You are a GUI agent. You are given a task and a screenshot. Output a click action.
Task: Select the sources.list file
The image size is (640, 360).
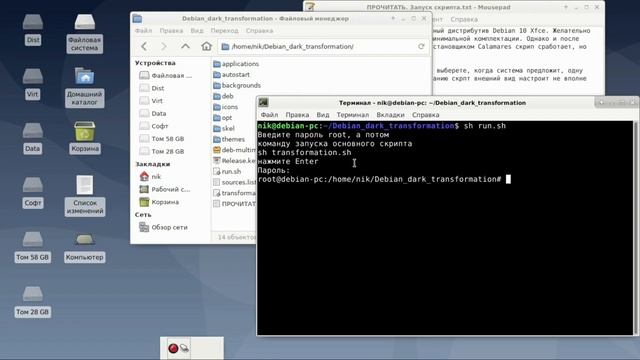234,182
